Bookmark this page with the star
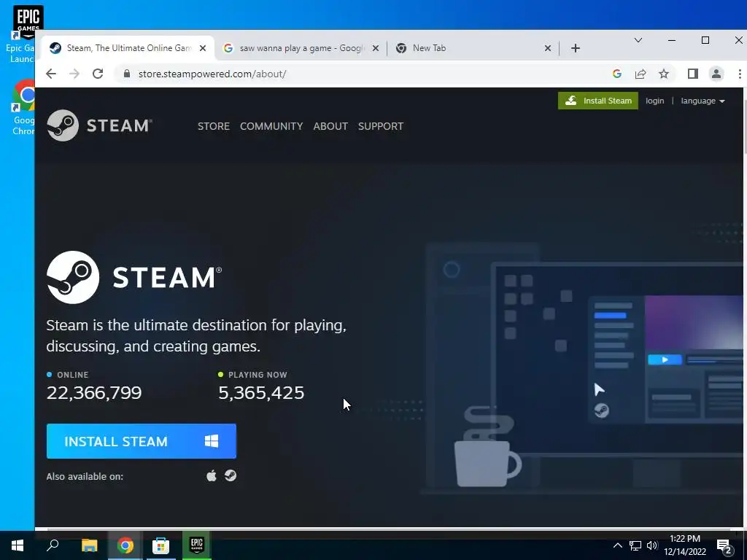 click(664, 74)
